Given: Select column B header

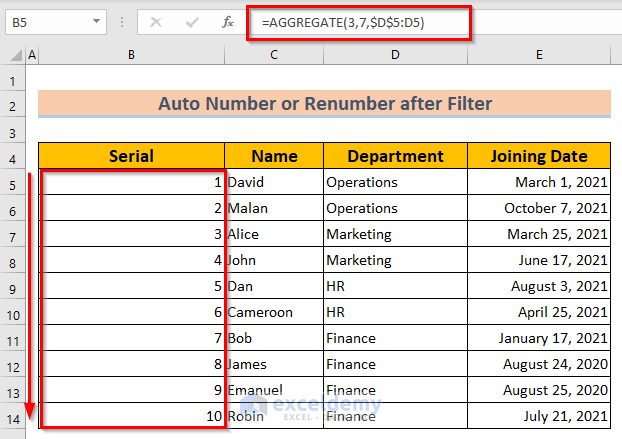Looking at the screenshot, I should click(131, 55).
